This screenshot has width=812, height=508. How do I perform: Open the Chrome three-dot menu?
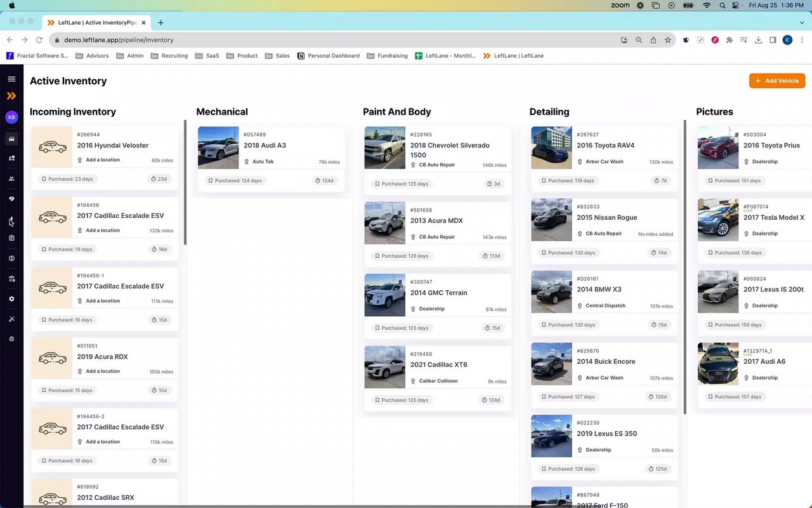[802, 40]
